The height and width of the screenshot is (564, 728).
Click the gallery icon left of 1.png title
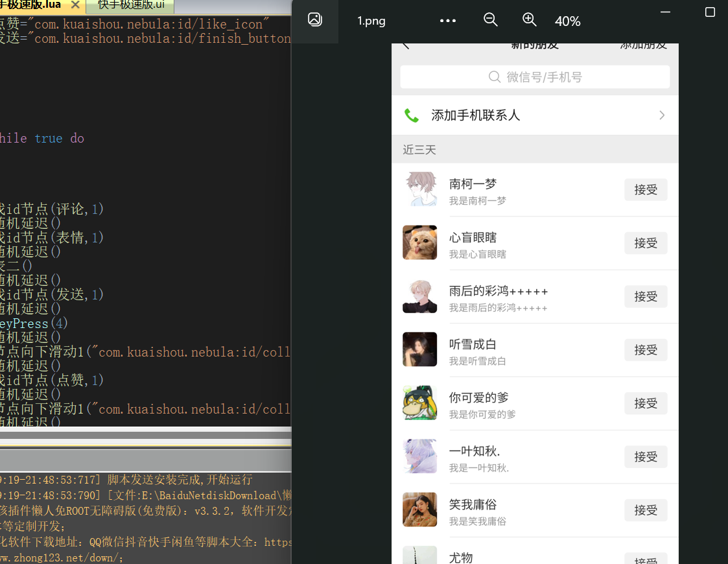tap(315, 19)
